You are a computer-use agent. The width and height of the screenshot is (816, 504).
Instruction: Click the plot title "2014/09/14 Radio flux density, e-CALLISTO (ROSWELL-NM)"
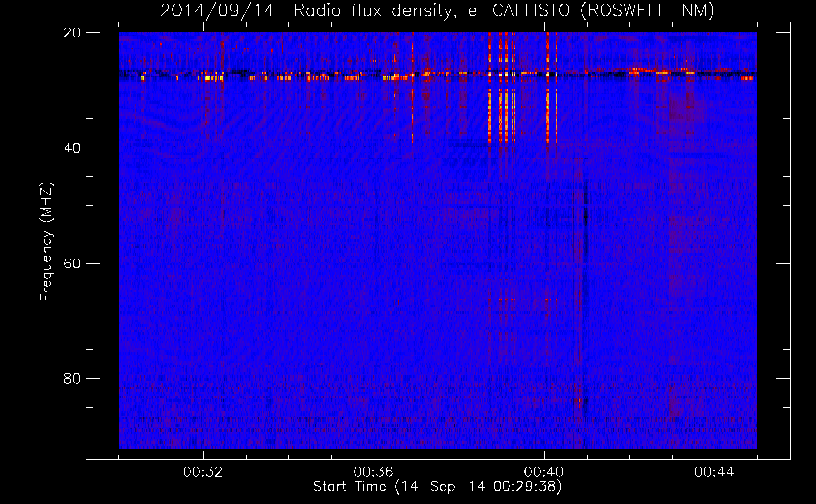point(437,11)
